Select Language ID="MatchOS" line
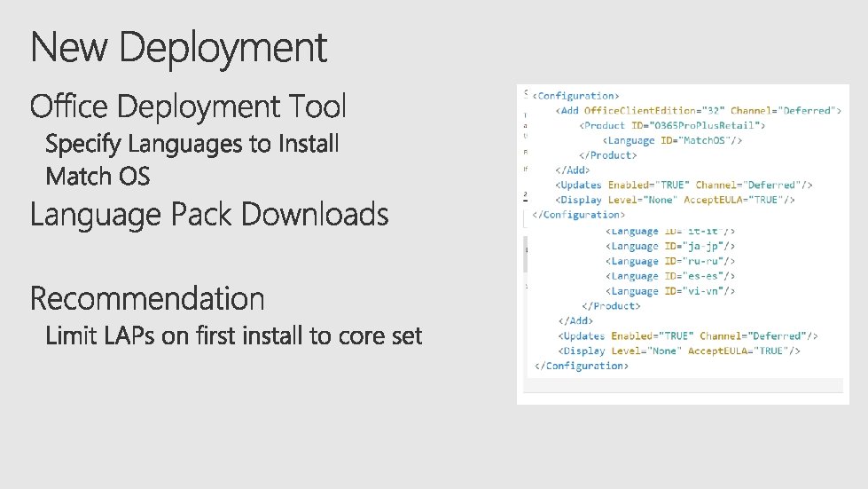The image size is (868, 489). [672, 140]
